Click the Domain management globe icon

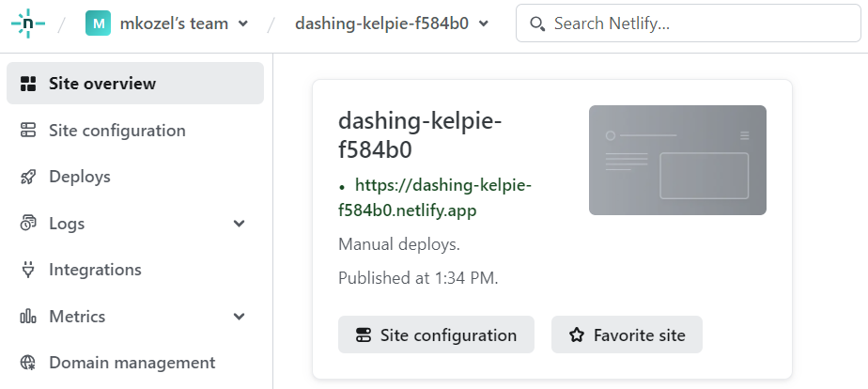pyautogui.click(x=28, y=363)
